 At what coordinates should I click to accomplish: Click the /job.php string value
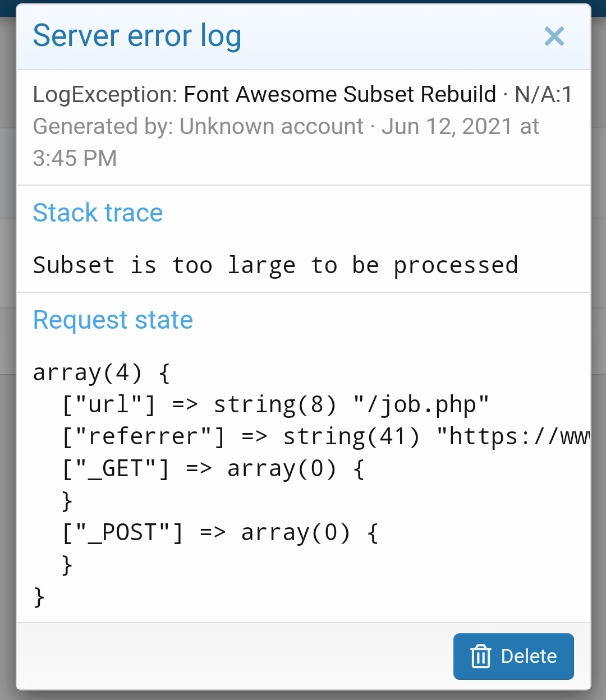pos(421,404)
